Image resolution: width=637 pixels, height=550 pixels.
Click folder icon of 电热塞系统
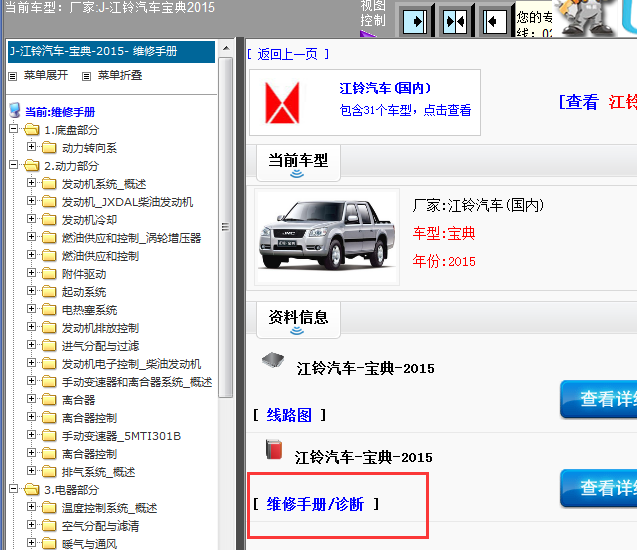point(49,310)
